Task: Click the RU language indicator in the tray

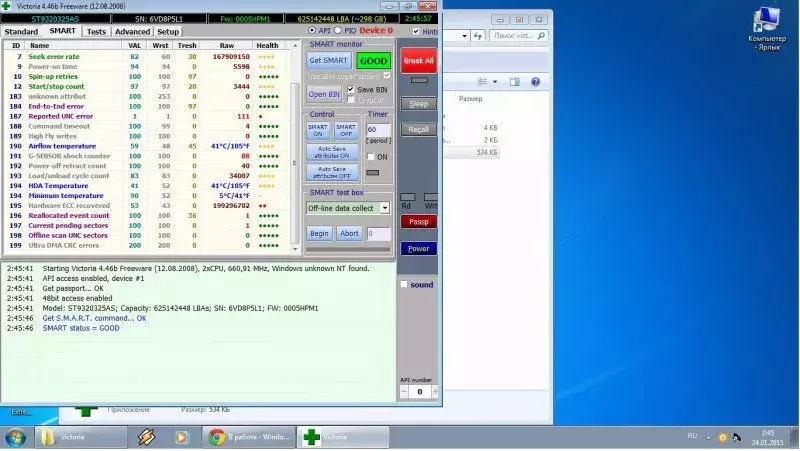Action: (692, 436)
